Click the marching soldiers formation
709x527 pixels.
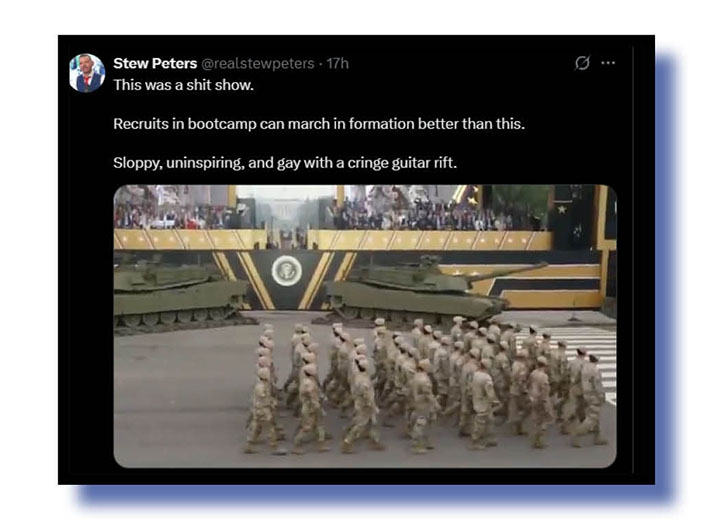[x=425, y=385]
